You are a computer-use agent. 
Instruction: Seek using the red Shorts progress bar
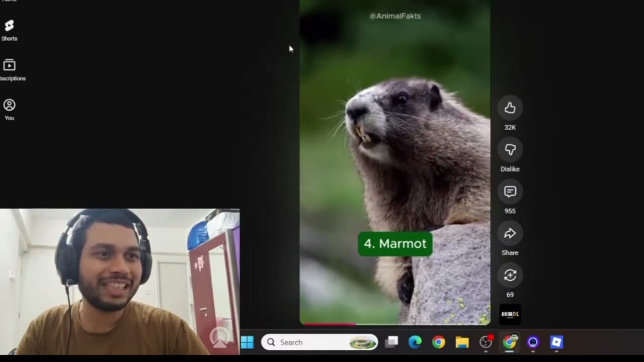[395, 324]
